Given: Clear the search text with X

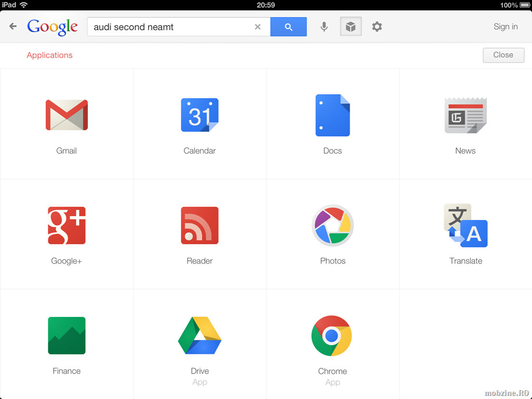Looking at the screenshot, I should (x=258, y=27).
